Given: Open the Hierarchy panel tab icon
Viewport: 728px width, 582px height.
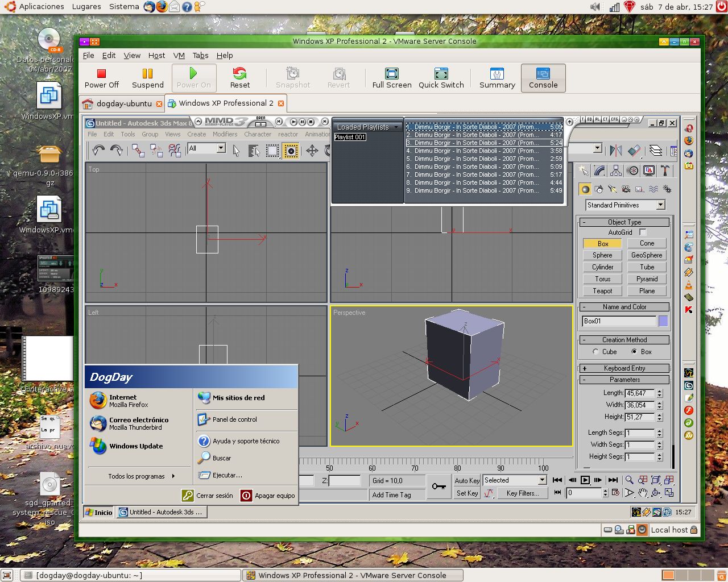Looking at the screenshot, I should point(616,171).
